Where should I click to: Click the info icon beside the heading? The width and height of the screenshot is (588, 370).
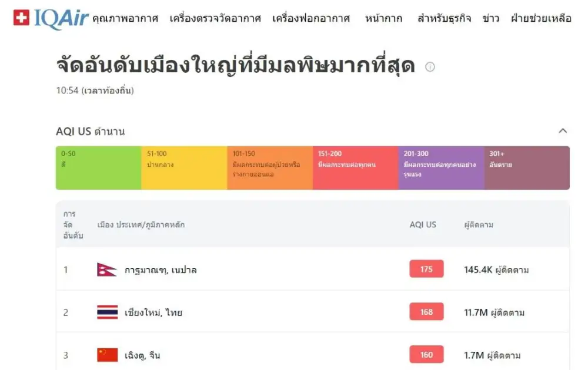click(x=430, y=67)
